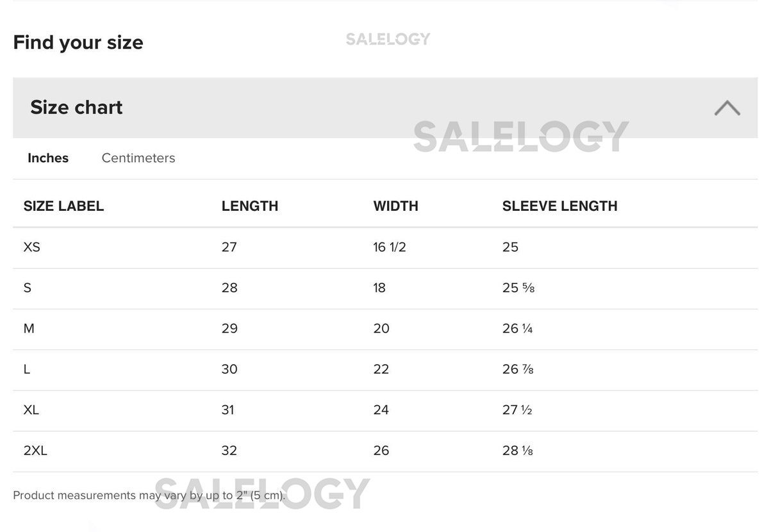Click the 25 ⅝ sleeve length value
The image size is (769, 532).
[518, 288]
